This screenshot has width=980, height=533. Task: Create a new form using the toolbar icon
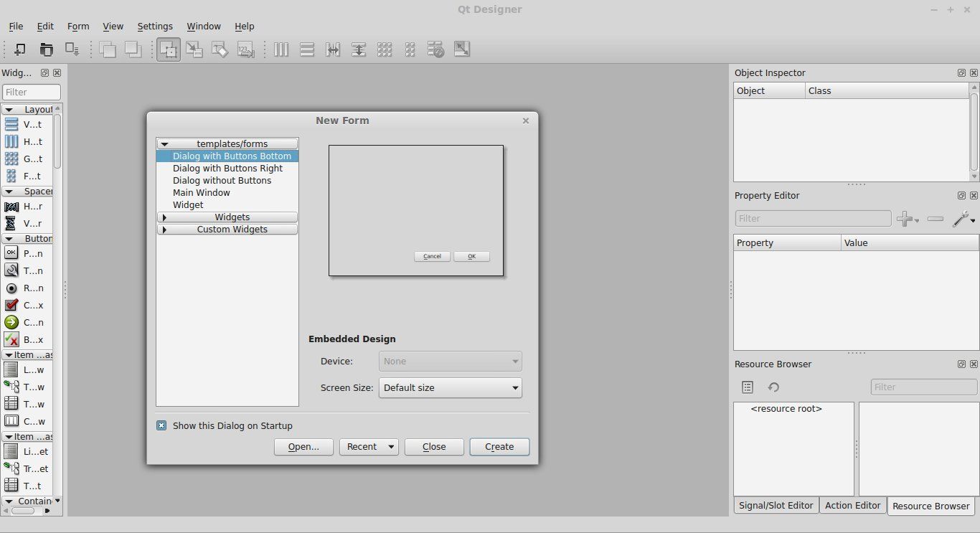tap(19, 49)
